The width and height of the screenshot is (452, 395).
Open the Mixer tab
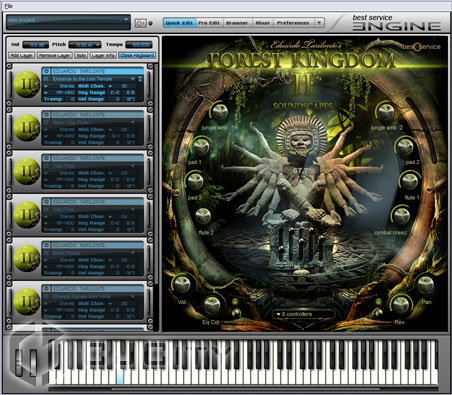pos(263,23)
